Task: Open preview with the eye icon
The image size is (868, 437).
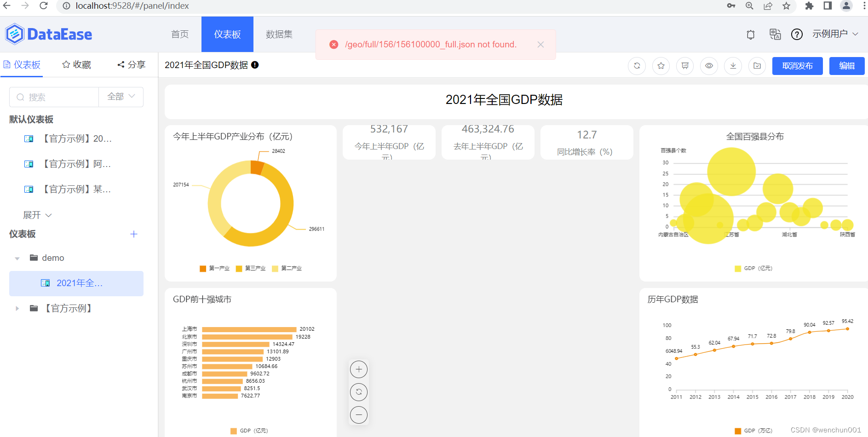Action: click(x=709, y=66)
